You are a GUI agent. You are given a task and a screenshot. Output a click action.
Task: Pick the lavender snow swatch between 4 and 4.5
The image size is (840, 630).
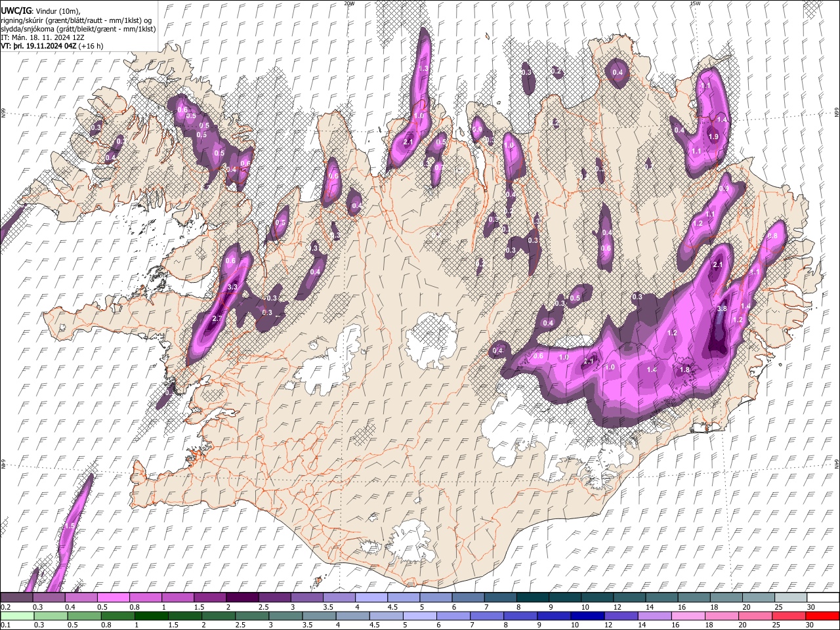(x=371, y=598)
